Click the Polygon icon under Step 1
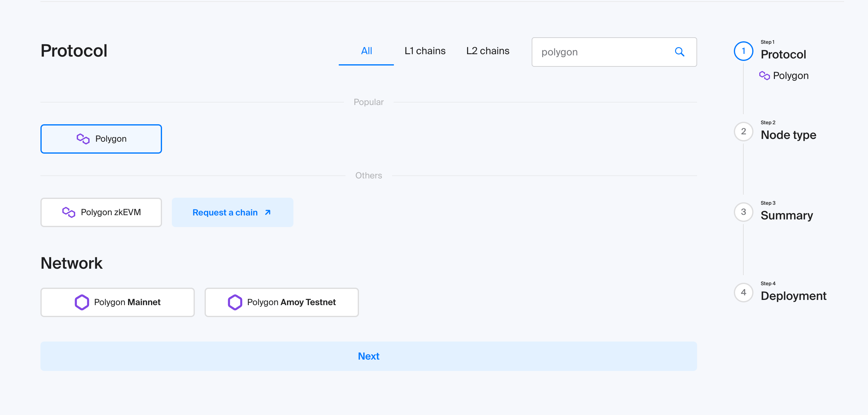Screen dimensions: 868x415 [x=764, y=75]
